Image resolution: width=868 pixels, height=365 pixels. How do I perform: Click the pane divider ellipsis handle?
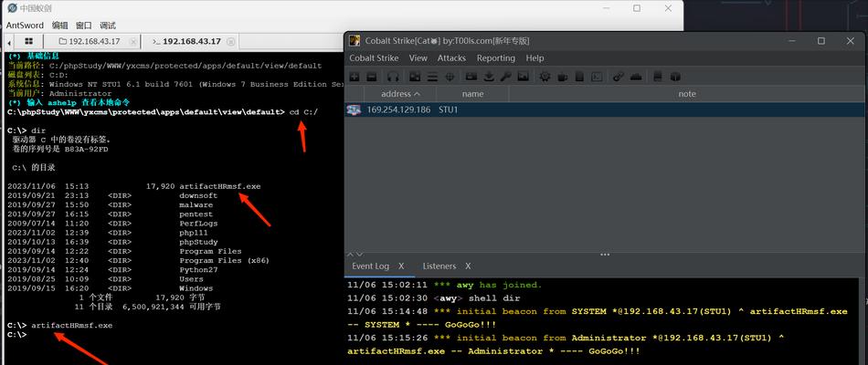tap(605, 255)
